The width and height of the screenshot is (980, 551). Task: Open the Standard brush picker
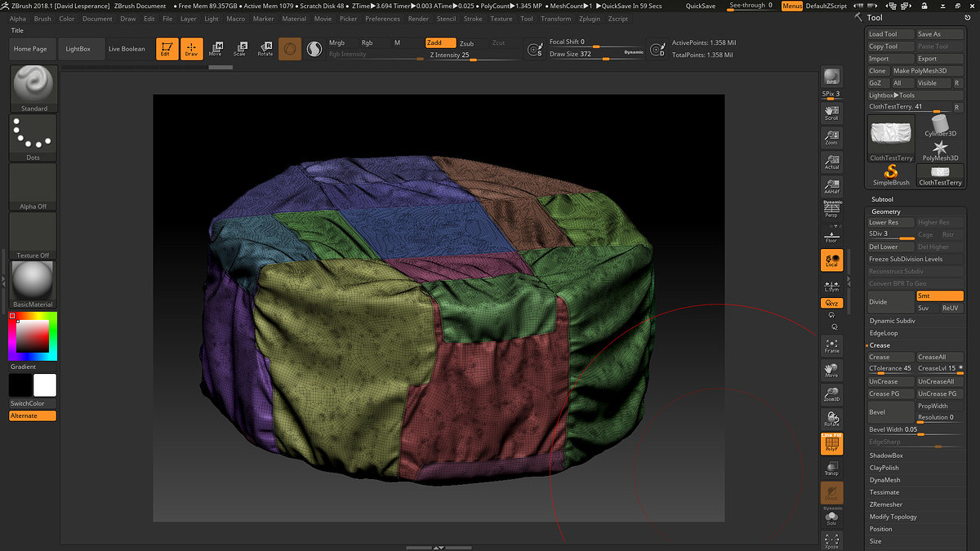[33, 88]
